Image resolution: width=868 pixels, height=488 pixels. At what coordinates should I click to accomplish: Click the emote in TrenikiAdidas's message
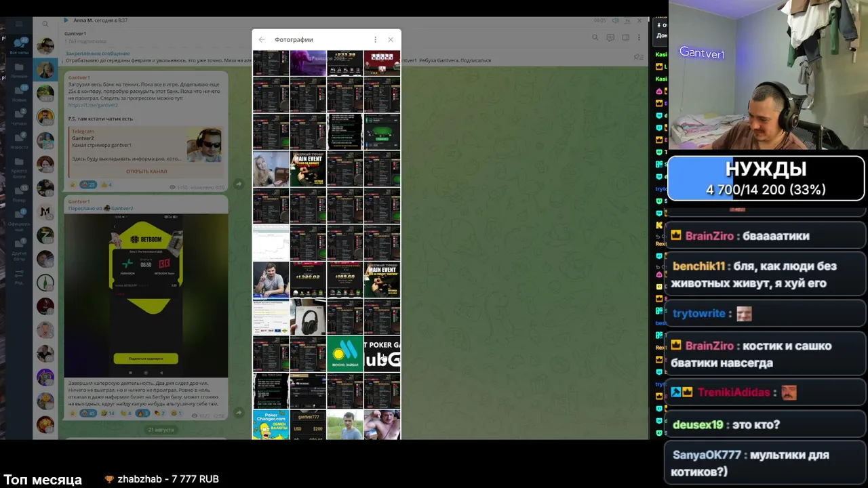pos(789,392)
